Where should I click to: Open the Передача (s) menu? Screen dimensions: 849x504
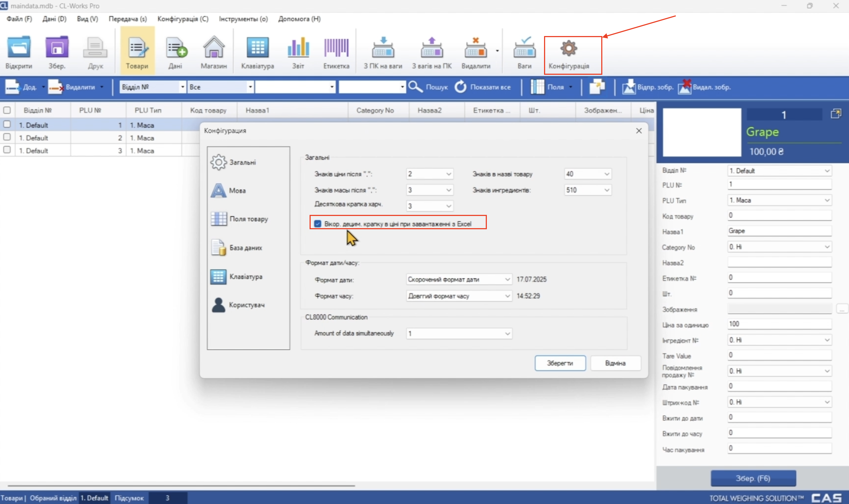point(127,19)
